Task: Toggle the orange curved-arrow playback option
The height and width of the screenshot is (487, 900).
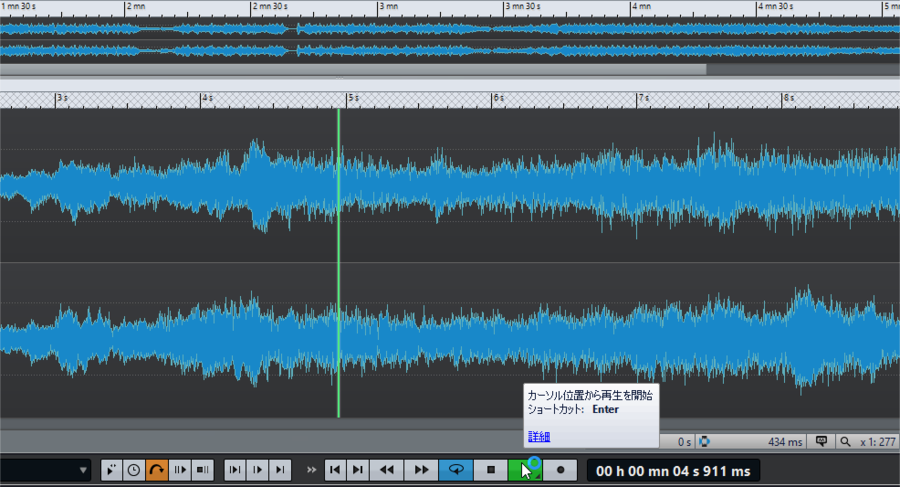Action: 156,470
